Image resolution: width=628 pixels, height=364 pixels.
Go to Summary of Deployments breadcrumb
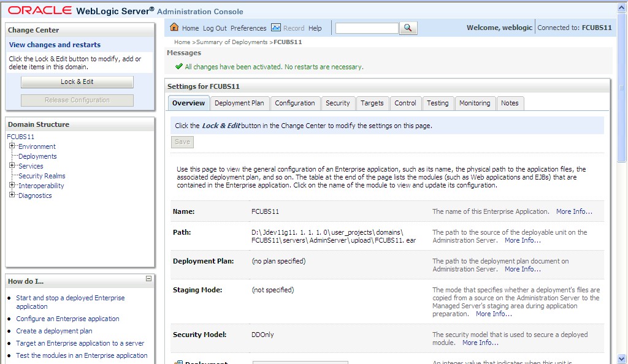(232, 42)
